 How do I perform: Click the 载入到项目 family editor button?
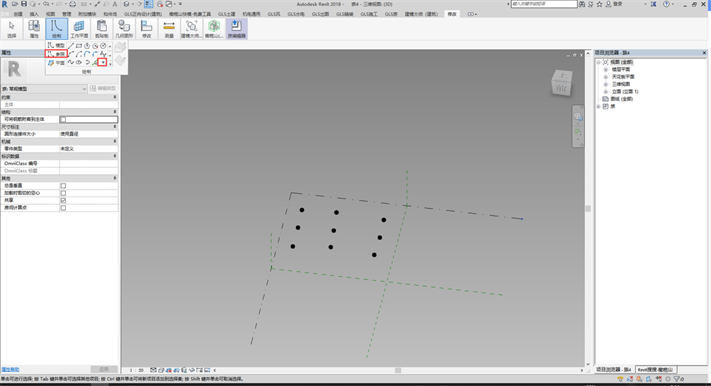(236, 29)
